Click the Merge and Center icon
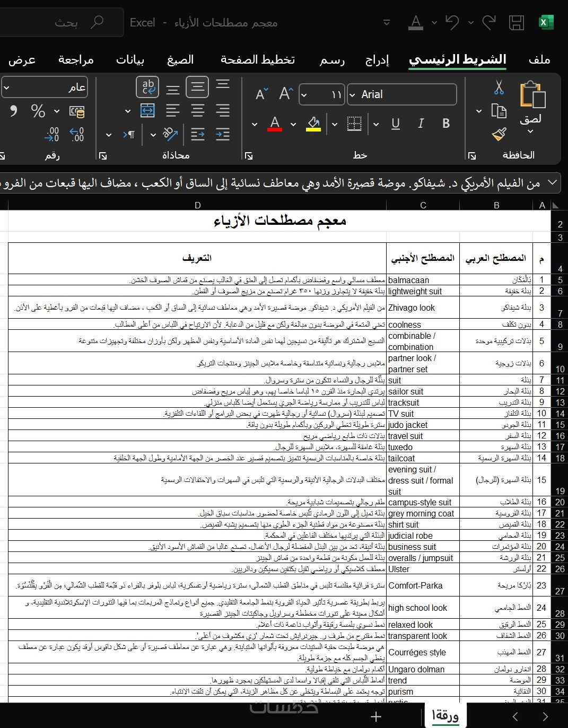This screenshot has width=568, height=728. (147, 111)
